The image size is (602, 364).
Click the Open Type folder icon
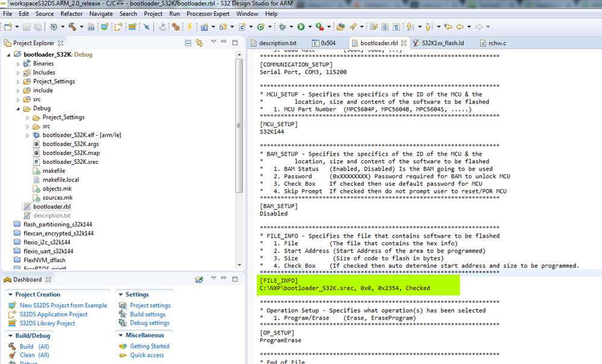[x=340, y=27]
